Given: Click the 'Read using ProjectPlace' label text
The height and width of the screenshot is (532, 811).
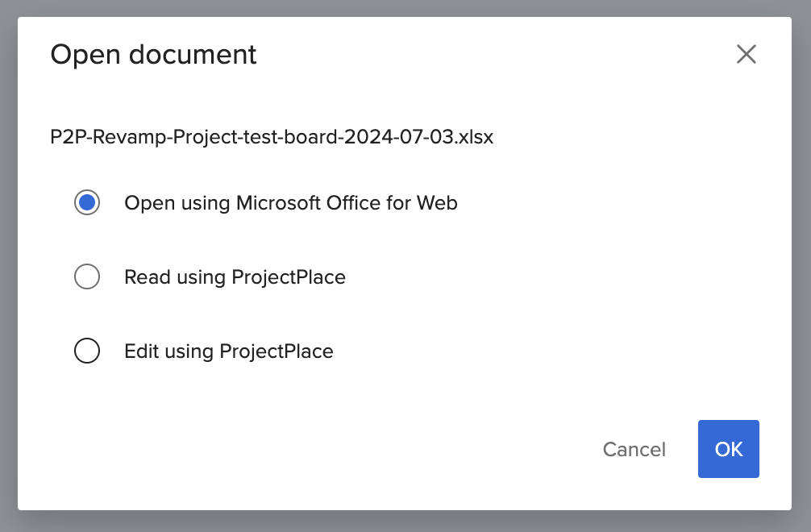Looking at the screenshot, I should coord(235,277).
